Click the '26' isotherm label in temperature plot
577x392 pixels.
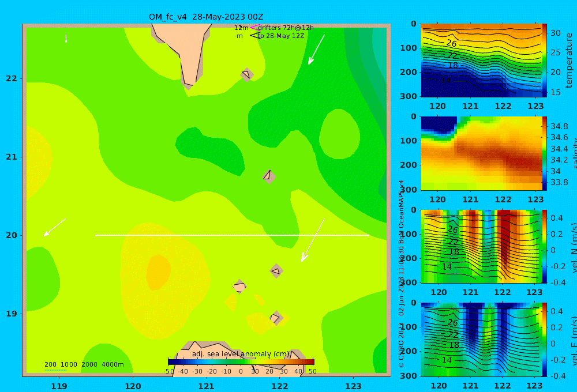(452, 43)
